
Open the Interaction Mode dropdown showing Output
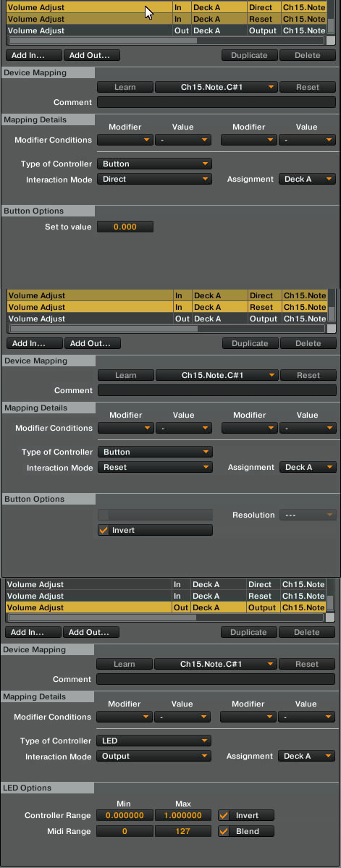(x=154, y=757)
